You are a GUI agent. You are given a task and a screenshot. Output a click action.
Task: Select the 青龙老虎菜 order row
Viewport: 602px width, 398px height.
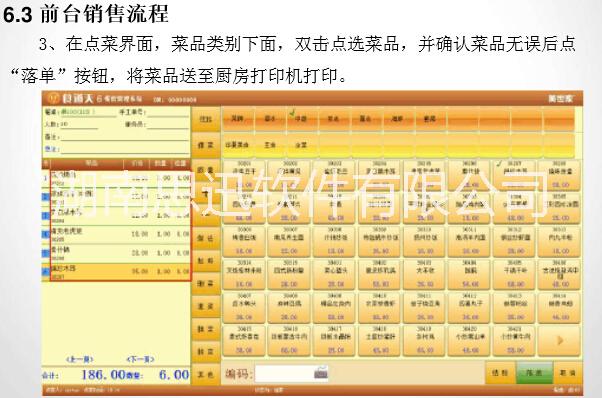(120, 235)
